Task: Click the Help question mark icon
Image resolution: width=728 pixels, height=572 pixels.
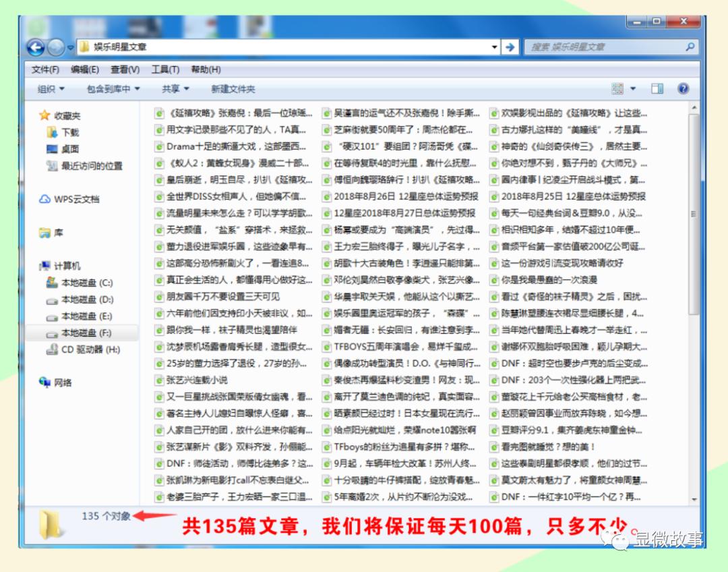Action: click(x=683, y=89)
